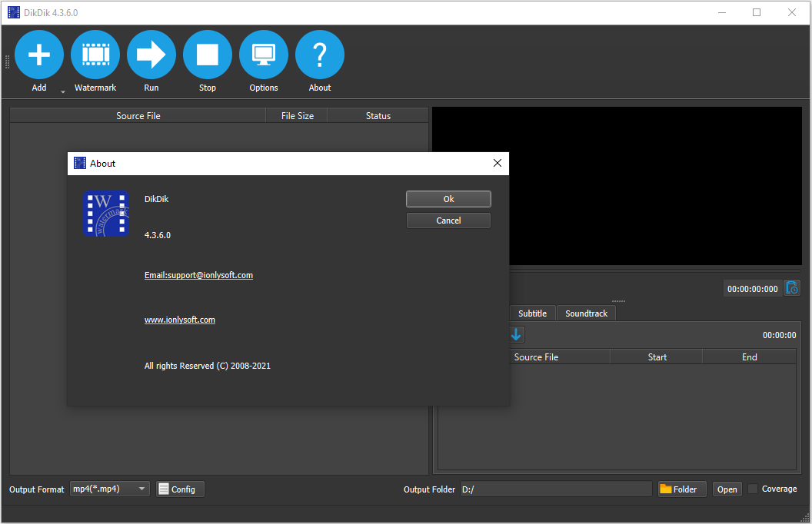Viewport: 812px width, 524px height.
Task: Click Open next to output folder
Action: pyautogui.click(x=727, y=489)
